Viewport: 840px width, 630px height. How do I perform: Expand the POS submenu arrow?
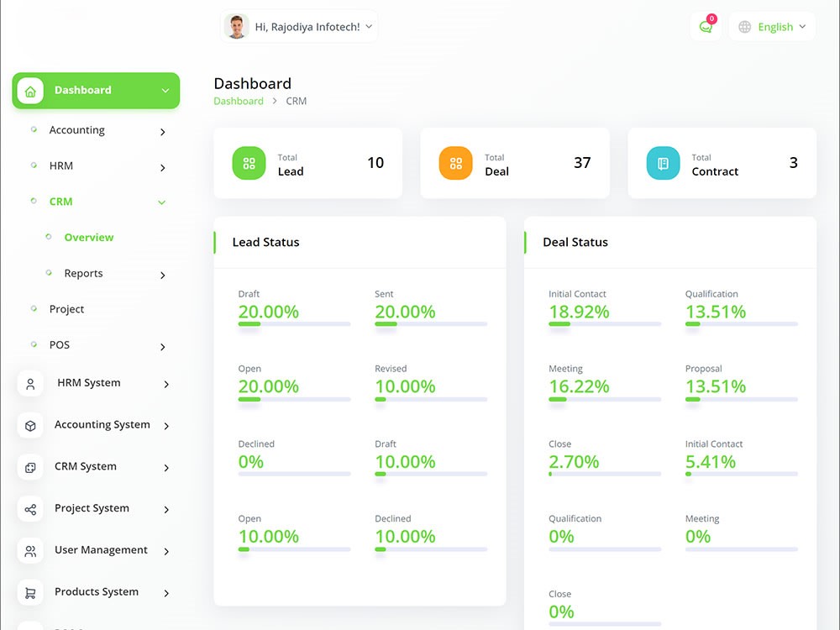(163, 347)
